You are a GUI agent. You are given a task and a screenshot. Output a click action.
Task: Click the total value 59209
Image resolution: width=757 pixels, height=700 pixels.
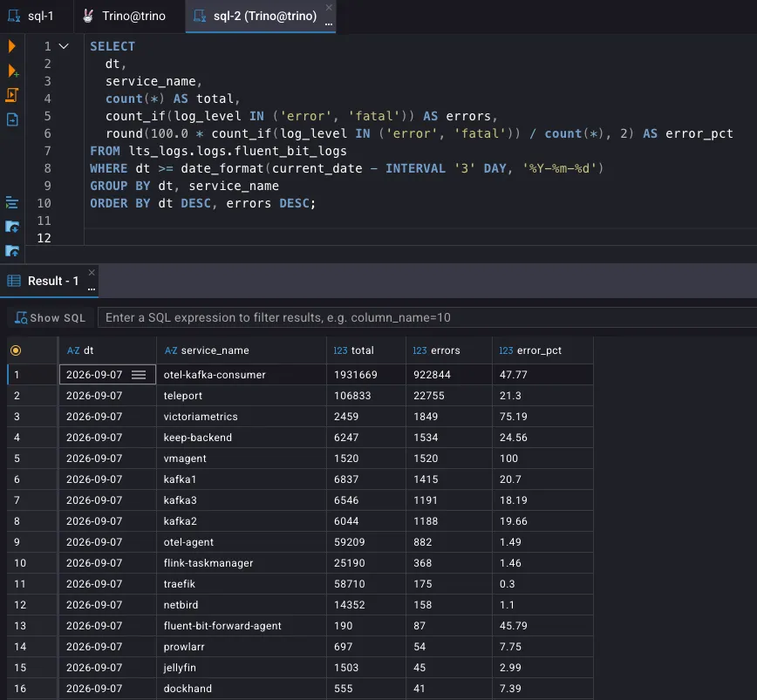[349, 541]
